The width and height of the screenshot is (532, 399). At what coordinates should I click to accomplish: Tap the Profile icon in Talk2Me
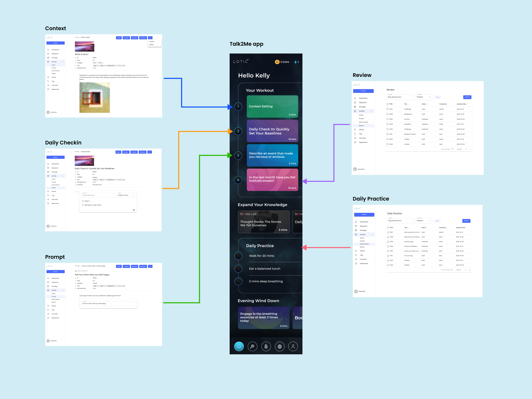[293, 346]
